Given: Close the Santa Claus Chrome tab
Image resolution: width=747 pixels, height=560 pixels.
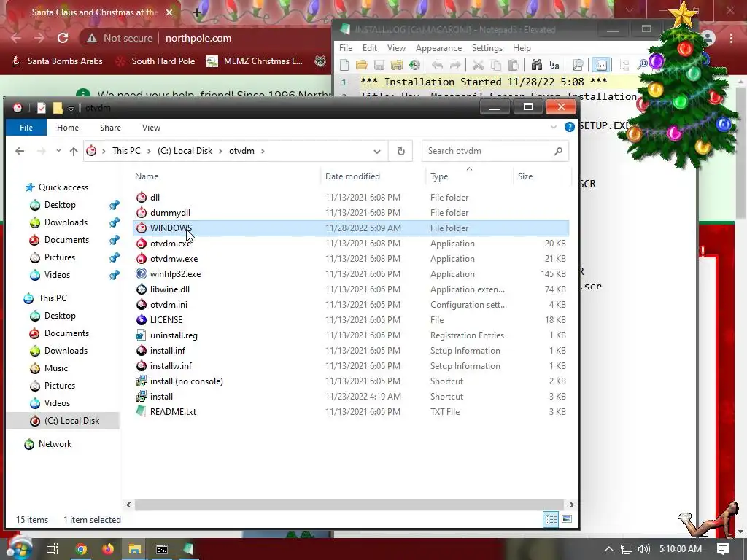Looking at the screenshot, I should pyautogui.click(x=169, y=12).
